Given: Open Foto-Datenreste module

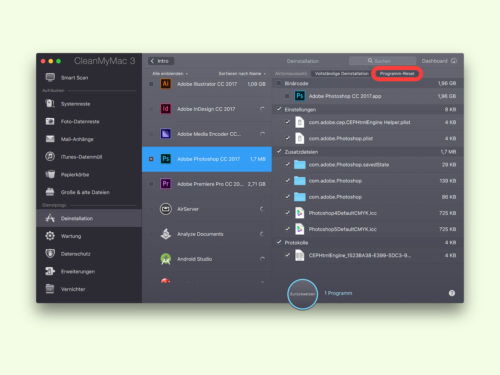Looking at the screenshot, I should click(89, 121).
